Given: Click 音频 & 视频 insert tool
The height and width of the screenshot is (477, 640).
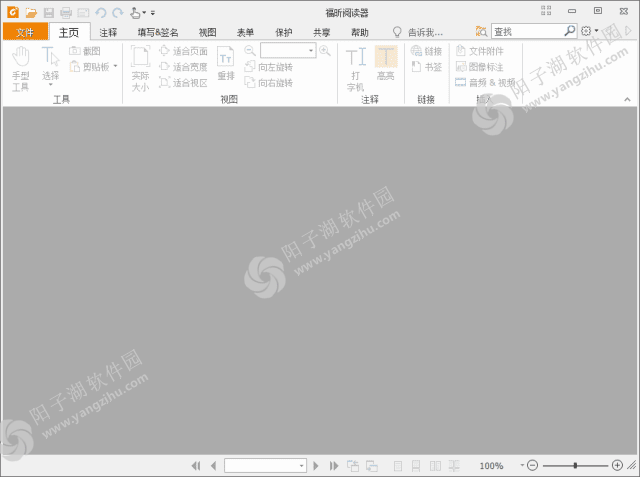Looking at the screenshot, I should 485,82.
